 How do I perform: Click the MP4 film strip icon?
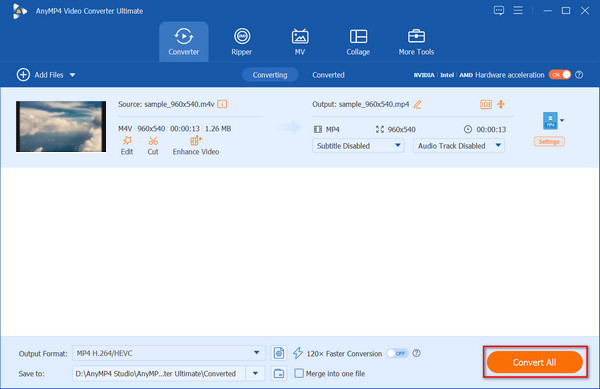pyautogui.click(x=318, y=129)
